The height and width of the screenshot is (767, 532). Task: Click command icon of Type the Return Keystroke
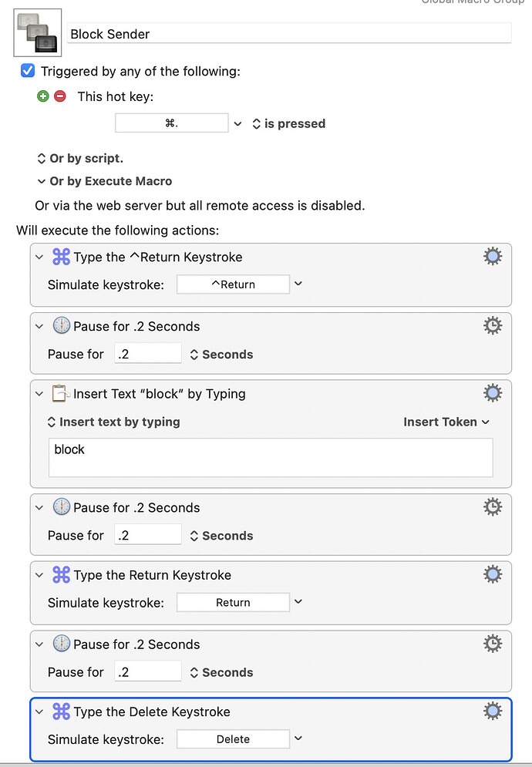point(61,575)
